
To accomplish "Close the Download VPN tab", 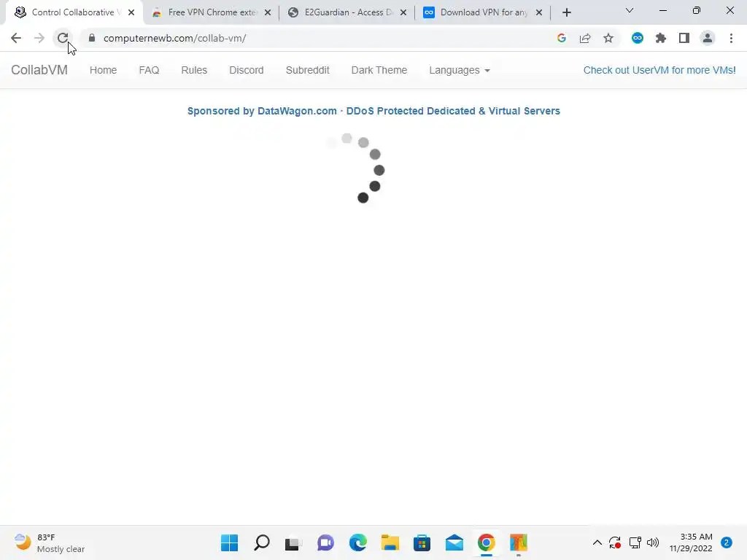I will [x=539, y=12].
